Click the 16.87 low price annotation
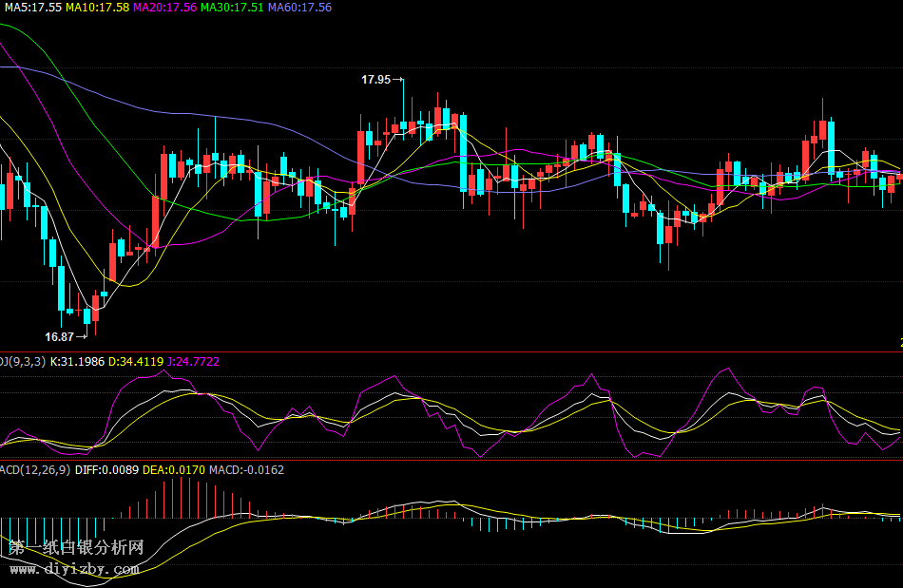The image size is (903, 588). [59, 337]
